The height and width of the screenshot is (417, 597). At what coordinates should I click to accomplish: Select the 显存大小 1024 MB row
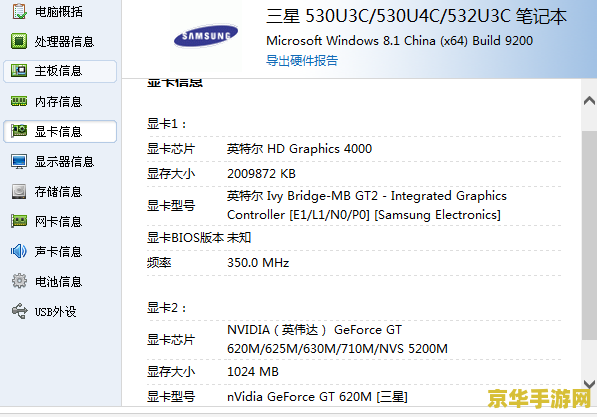(354, 372)
